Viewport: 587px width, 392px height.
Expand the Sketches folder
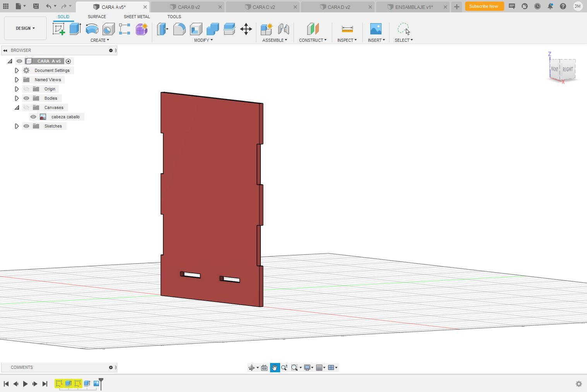(17, 126)
